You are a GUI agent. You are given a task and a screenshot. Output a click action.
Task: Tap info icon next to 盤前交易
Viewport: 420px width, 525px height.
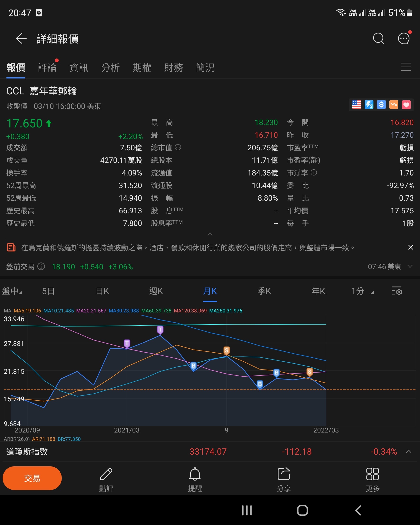(41, 266)
